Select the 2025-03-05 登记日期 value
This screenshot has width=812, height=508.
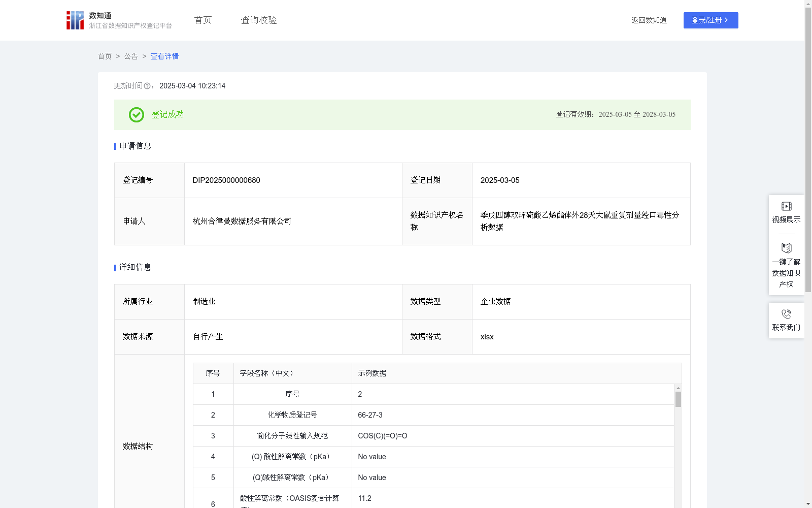[500, 180]
